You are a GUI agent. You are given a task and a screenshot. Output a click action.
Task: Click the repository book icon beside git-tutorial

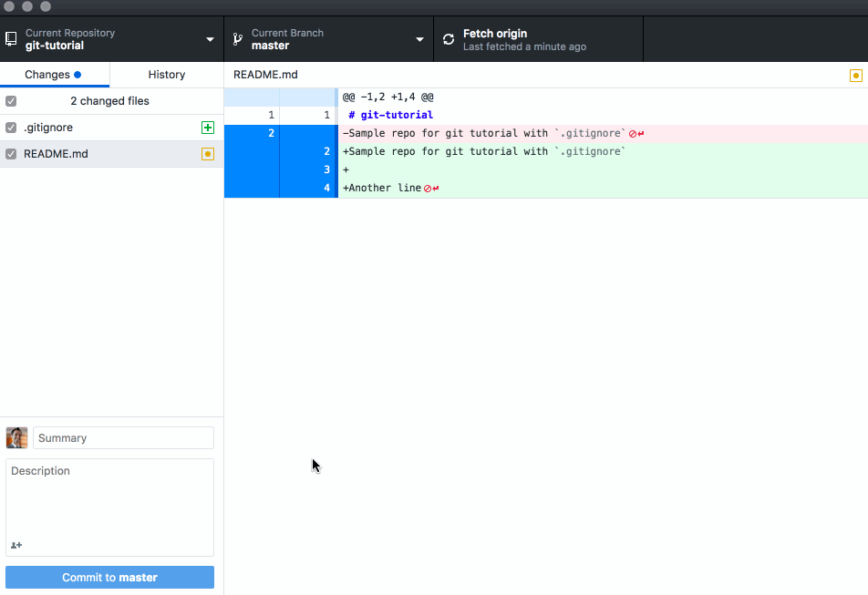click(x=11, y=38)
